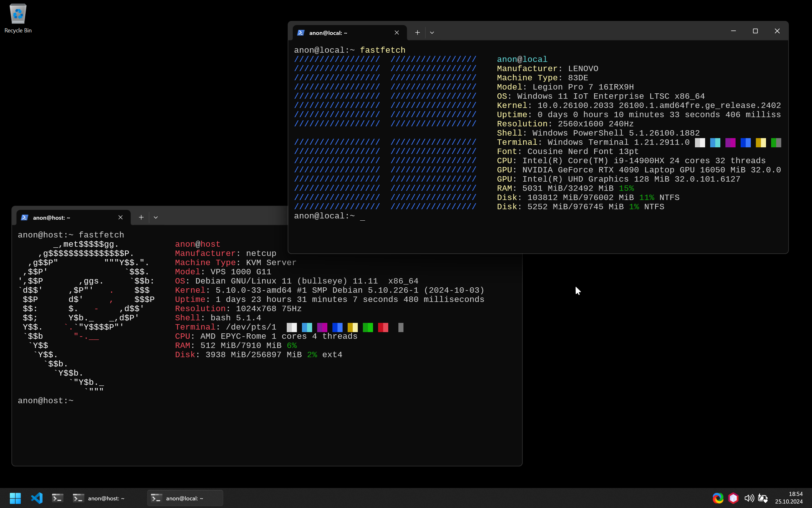812x508 pixels.
Task: Add a new tab in anon@host window
Action: click(x=141, y=217)
